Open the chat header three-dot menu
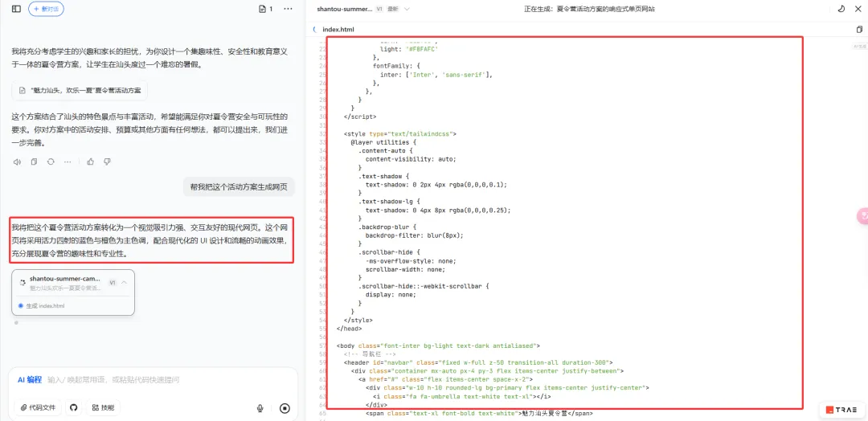 (x=288, y=9)
